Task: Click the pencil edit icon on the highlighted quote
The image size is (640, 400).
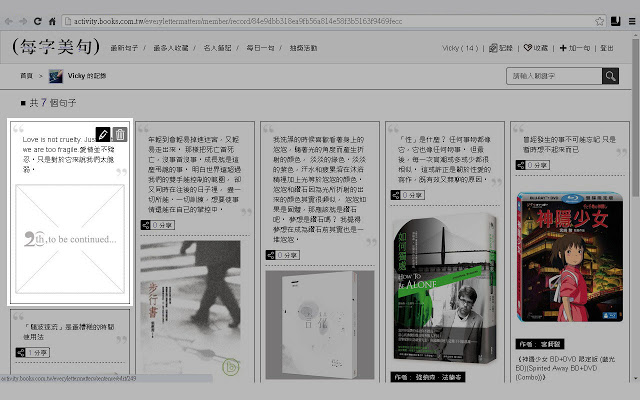Action: (x=104, y=134)
